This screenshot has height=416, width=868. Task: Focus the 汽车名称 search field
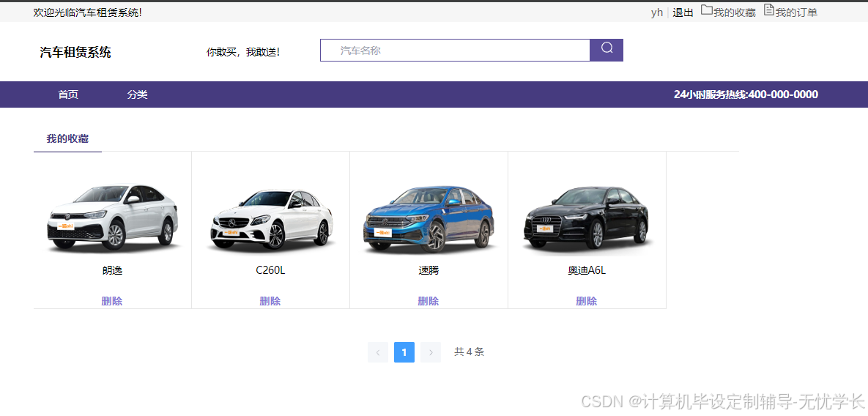[455, 51]
